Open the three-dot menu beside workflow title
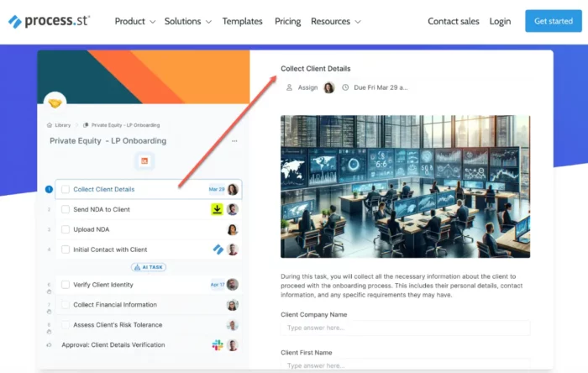 pyautogui.click(x=234, y=141)
